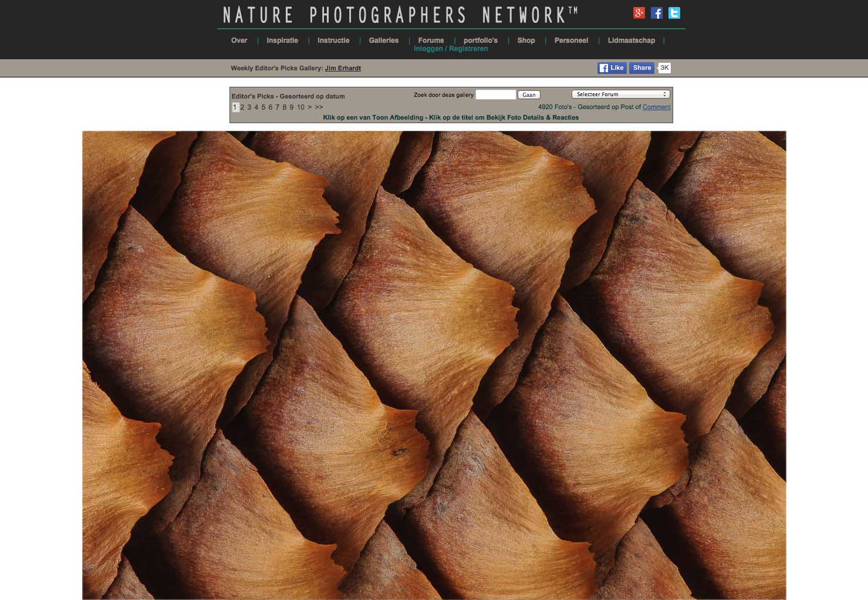
Task: Click the Facebook Like button
Action: click(x=612, y=68)
